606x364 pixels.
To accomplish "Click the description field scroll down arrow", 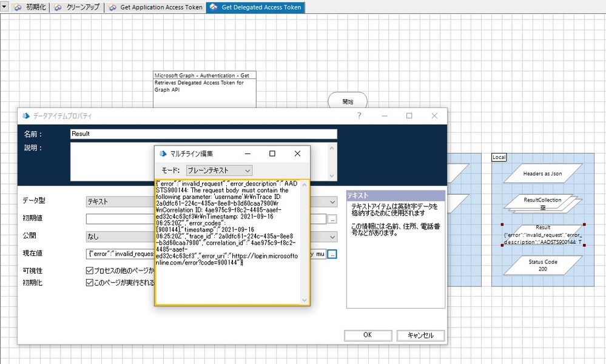I will (331, 175).
